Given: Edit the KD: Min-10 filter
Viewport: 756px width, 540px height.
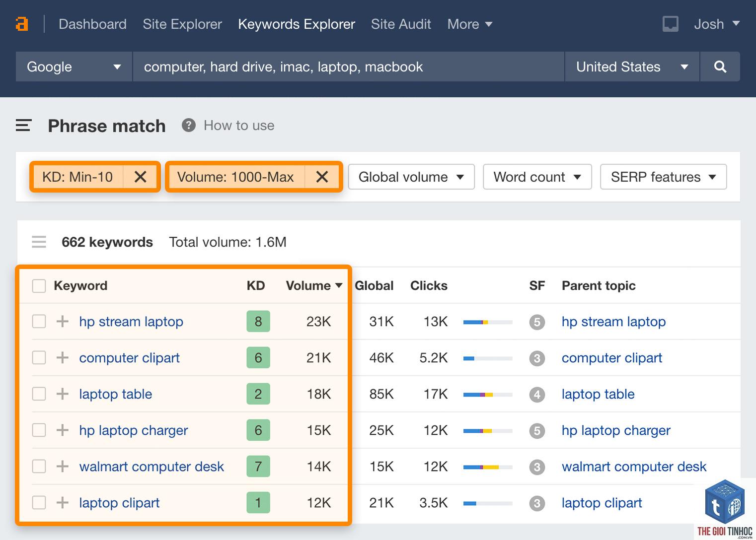Looking at the screenshot, I should [x=77, y=177].
